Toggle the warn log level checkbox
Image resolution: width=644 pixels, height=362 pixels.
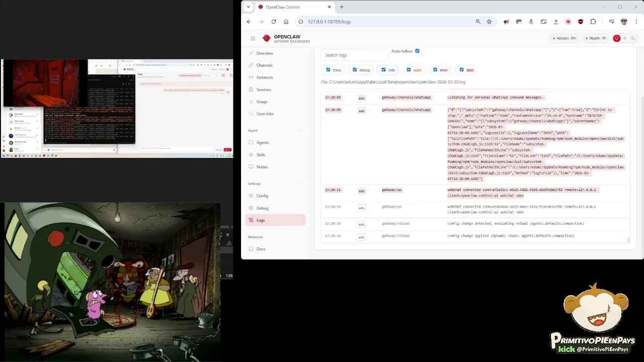pyautogui.click(x=409, y=70)
